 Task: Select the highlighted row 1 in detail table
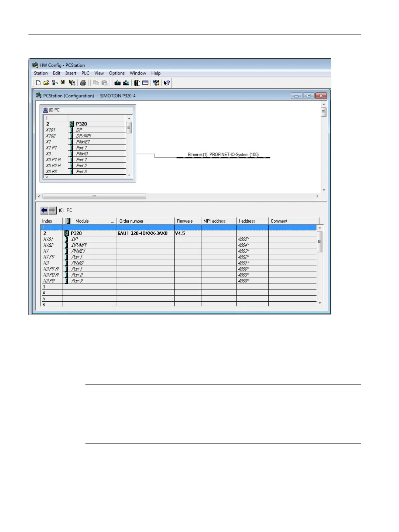click(178, 227)
